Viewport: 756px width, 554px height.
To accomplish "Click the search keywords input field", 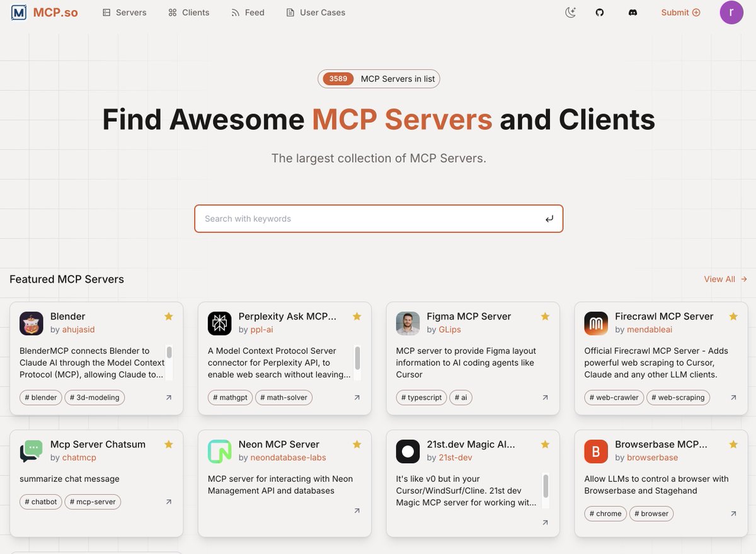I will [x=378, y=219].
